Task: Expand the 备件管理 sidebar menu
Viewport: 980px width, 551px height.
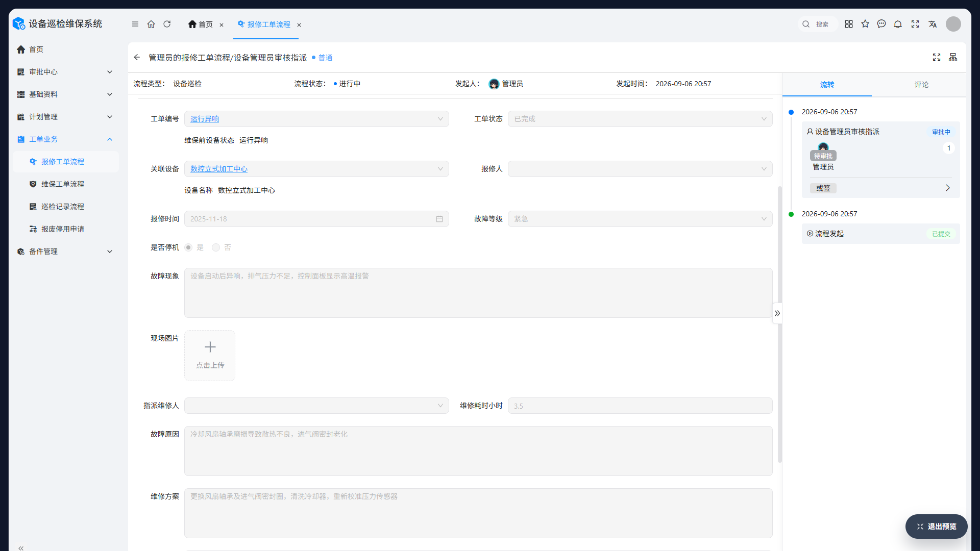Action: [x=65, y=252]
